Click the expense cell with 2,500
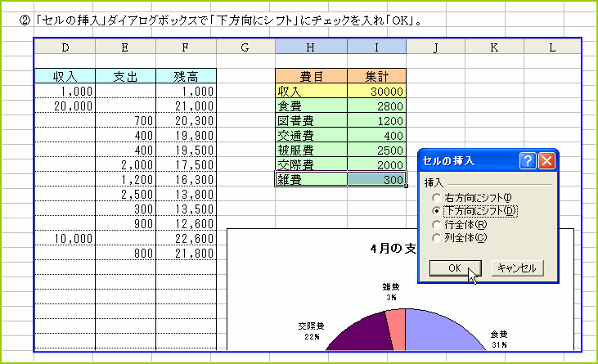598x364 pixels. [x=125, y=194]
